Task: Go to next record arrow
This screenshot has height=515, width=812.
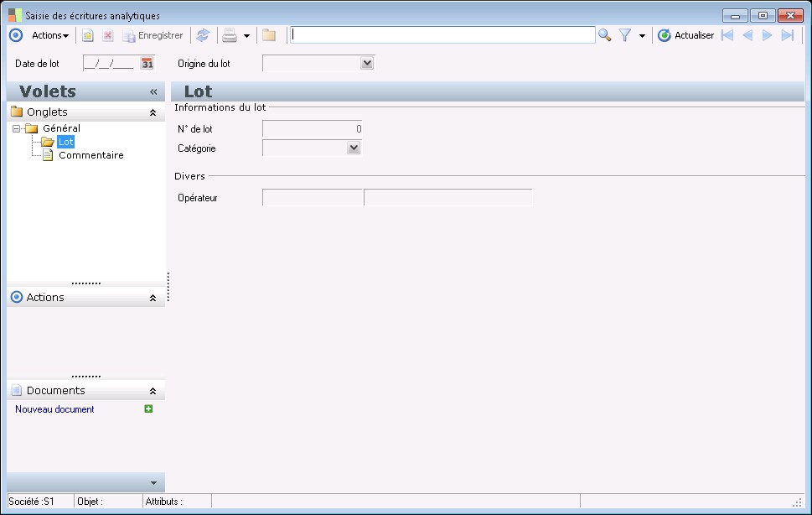Action: [767, 35]
